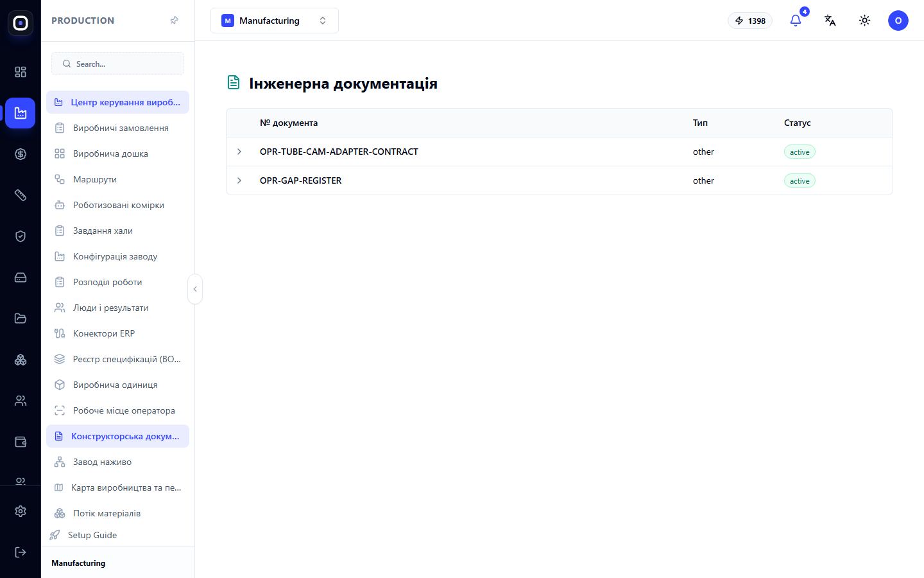Open Виробнича дошка

point(117,153)
